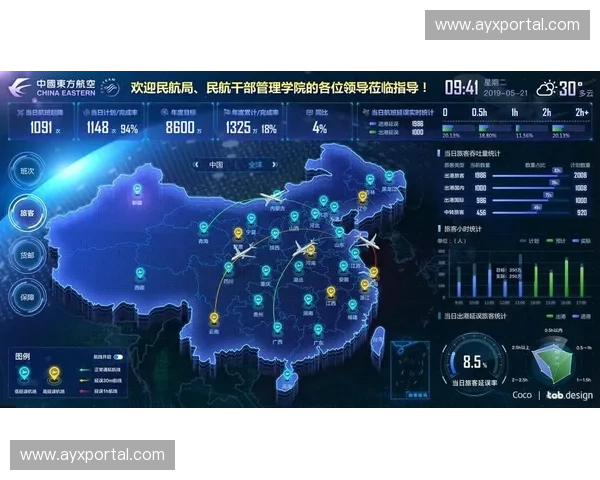Click the 30° temperature reading
Image resolution: width=600 pixels, height=480 pixels.
[570, 88]
